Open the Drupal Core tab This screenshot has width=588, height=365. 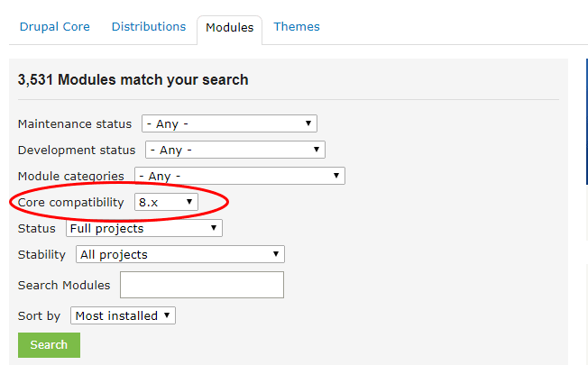[55, 27]
